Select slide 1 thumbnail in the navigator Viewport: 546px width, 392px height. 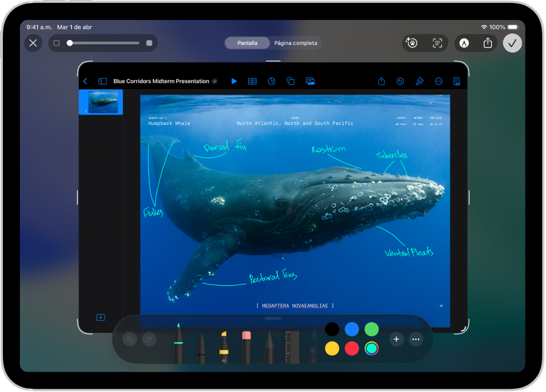coord(101,102)
